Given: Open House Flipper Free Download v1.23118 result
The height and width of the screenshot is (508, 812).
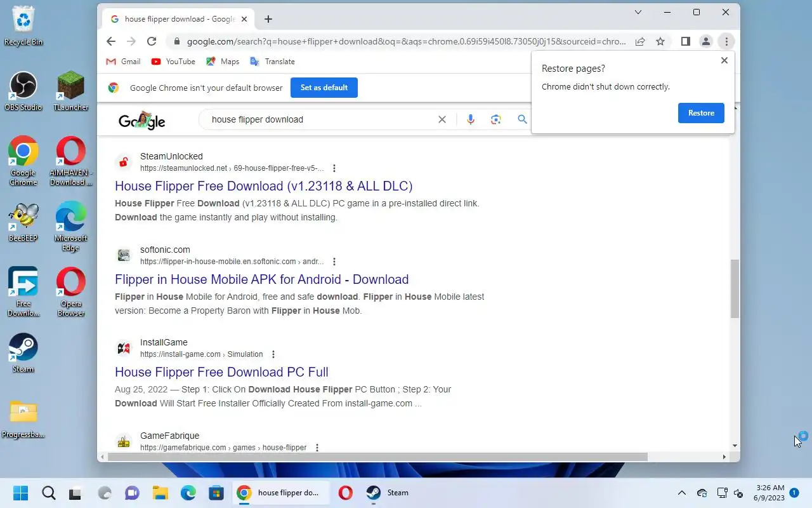Looking at the screenshot, I should click(263, 186).
